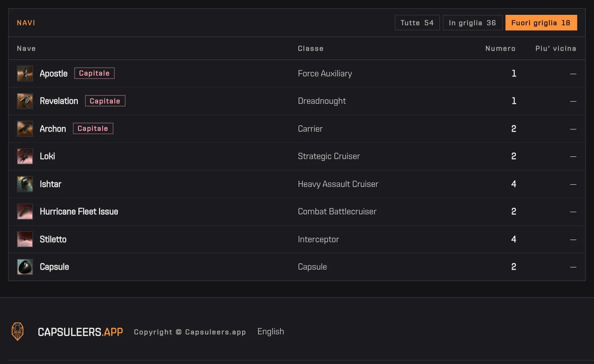594x364 pixels.
Task: Sort by the Piu' vicina column header
Action: click(x=556, y=49)
